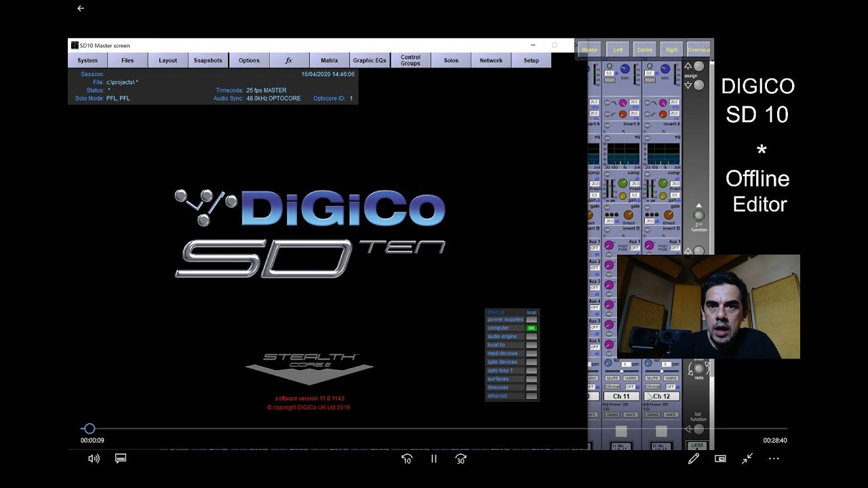Image resolution: width=868 pixels, height=488 pixels.
Task: Turn the Ch 11 Aux 5 send knob
Action: pos(609,324)
